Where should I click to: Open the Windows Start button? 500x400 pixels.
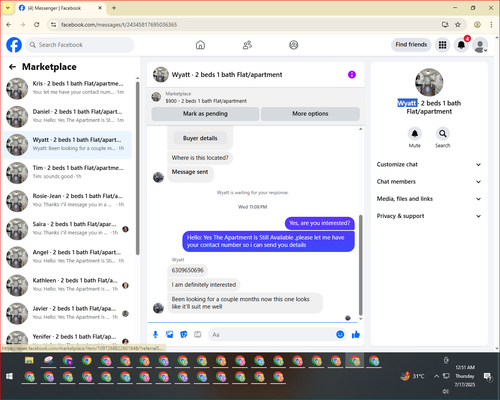point(9,376)
